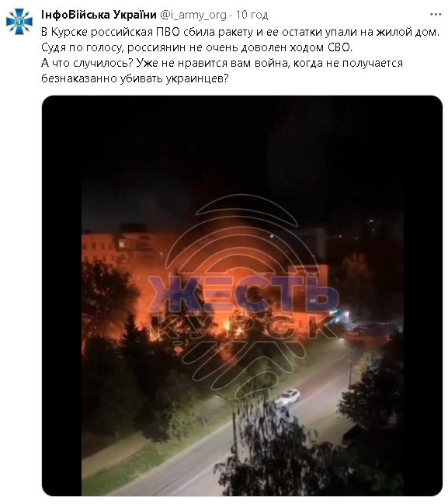Select the tweet line starting 'В Курске'

240,32
